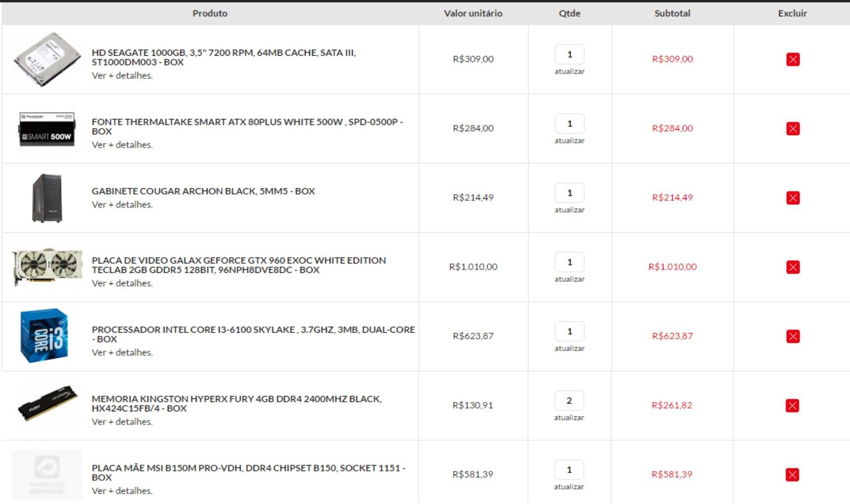Remove the Intel Core i3-6100 processor
This screenshot has height=504, width=850.
tap(793, 336)
